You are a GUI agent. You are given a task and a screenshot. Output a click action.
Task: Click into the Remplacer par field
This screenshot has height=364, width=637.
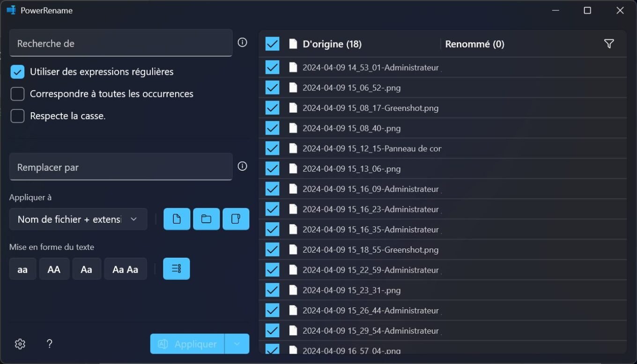point(121,167)
